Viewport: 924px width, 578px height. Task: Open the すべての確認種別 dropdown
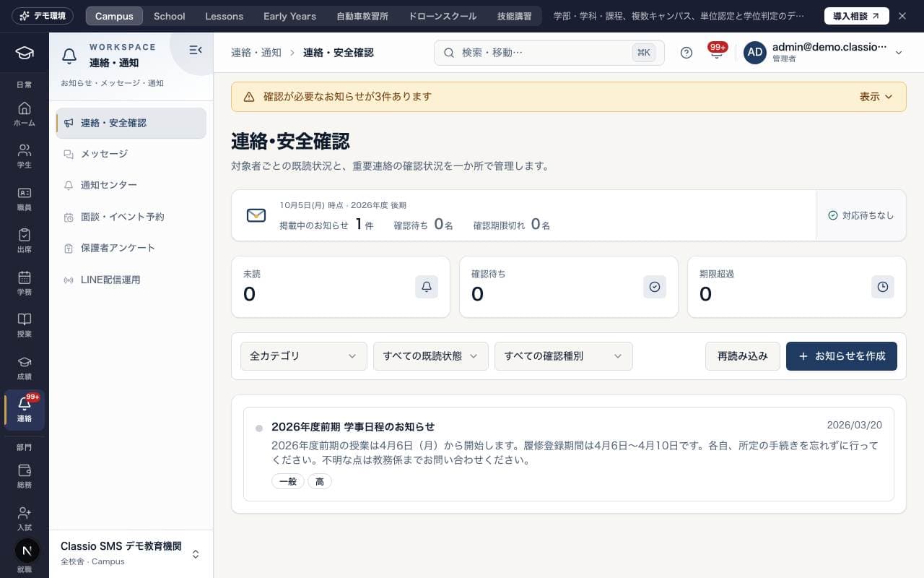point(564,356)
